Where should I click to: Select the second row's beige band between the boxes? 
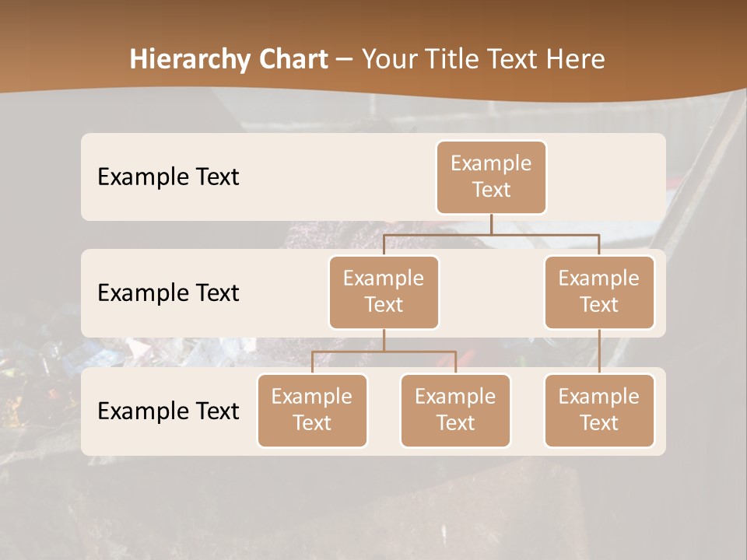(x=491, y=303)
